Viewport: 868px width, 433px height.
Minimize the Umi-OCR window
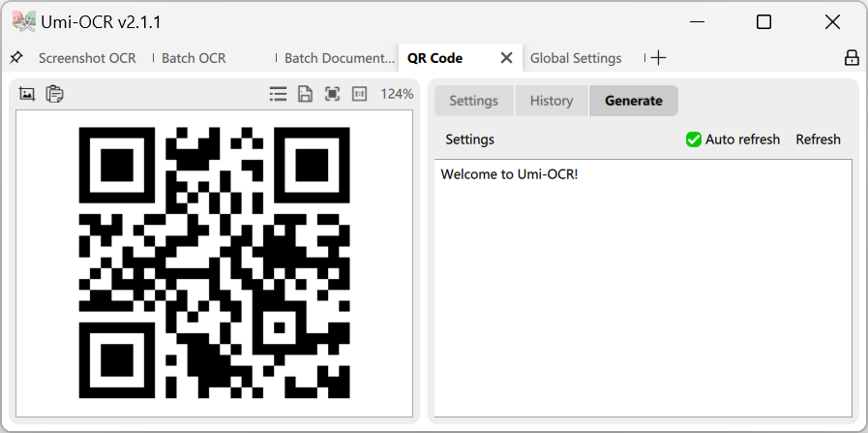[x=698, y=22]
